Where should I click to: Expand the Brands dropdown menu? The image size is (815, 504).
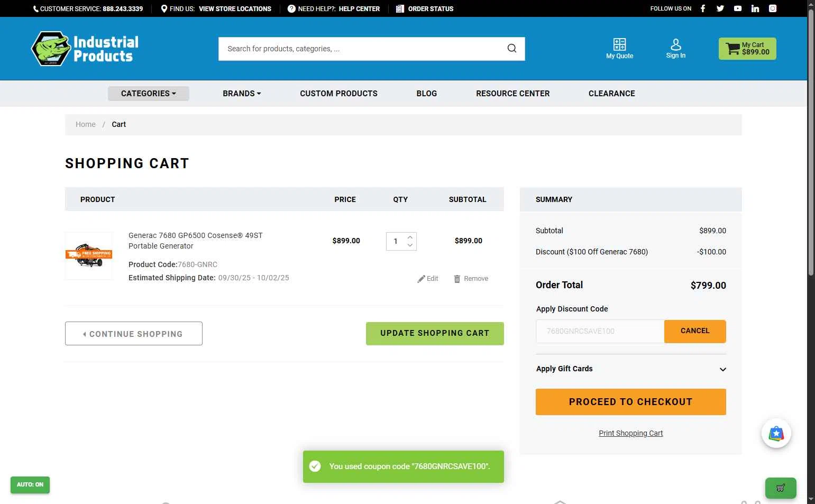[242, 94]
